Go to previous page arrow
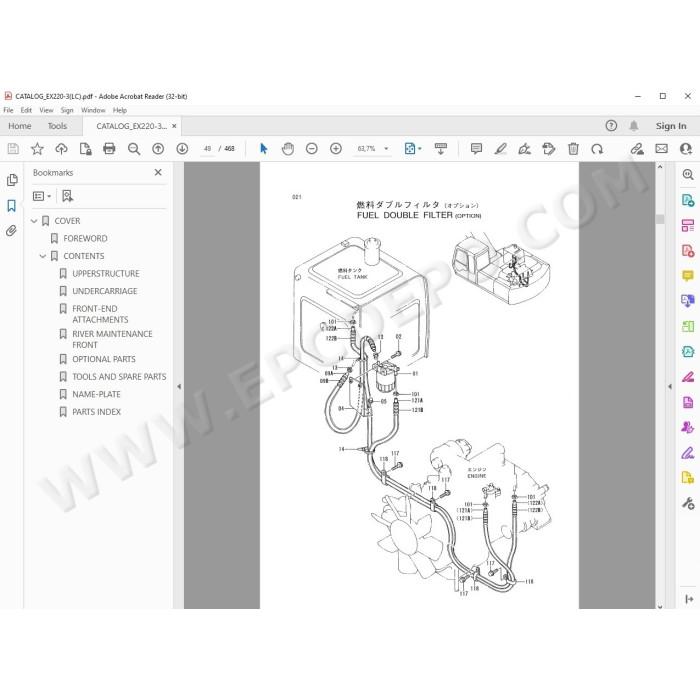 [158, 148]
